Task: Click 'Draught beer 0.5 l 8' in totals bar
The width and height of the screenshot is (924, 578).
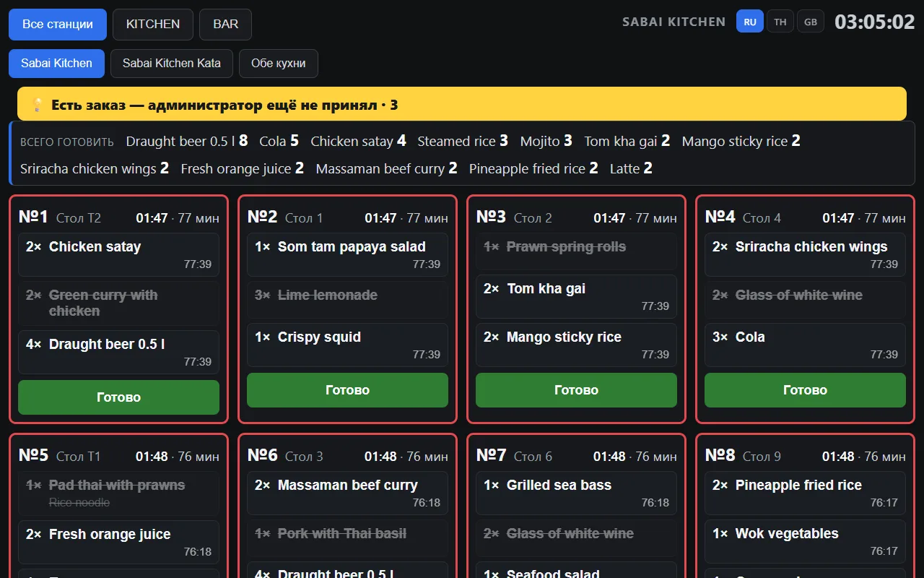Action: pyautogui.click(x=187, y=141)
